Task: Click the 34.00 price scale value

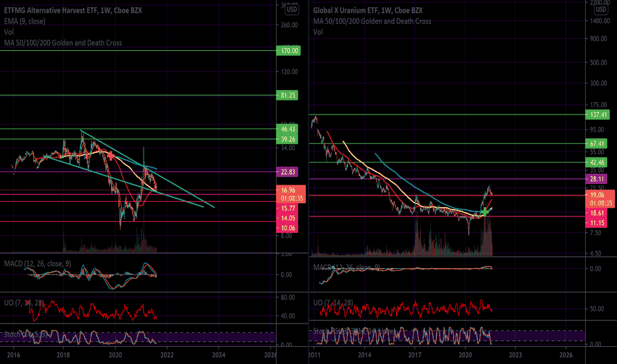Action: point(287,148)
